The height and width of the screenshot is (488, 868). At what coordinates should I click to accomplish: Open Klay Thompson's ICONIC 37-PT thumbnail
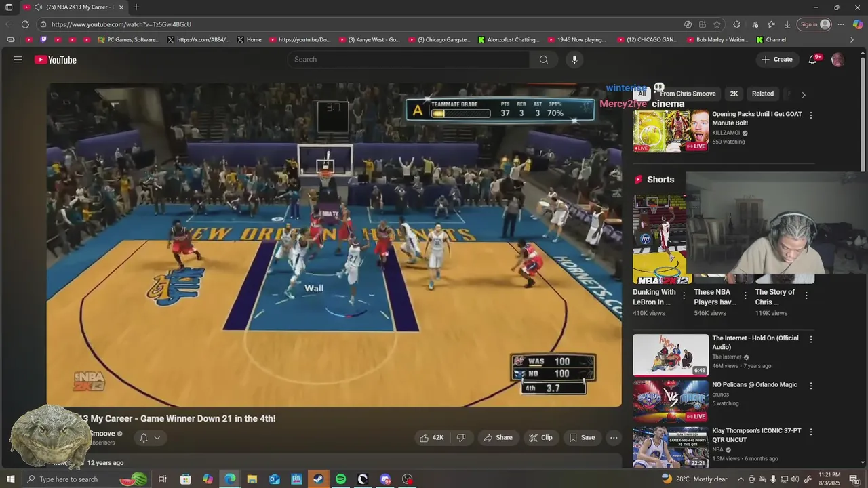[671, 447]
